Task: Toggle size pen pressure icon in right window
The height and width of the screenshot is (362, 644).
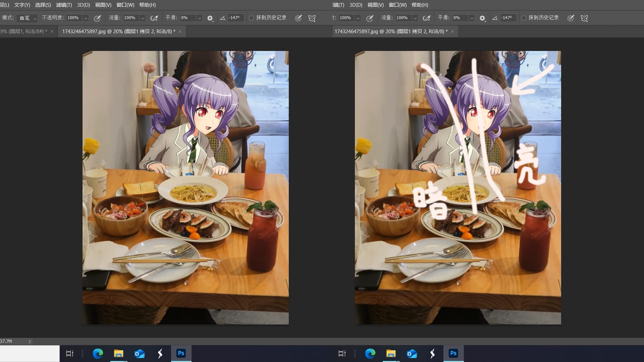Action: click(571, 18)
